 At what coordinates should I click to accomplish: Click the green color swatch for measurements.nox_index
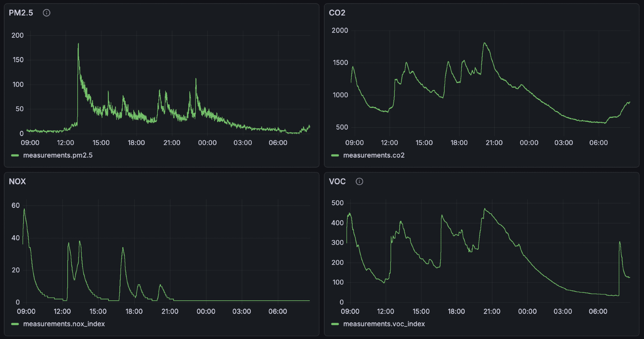tap(15, 324)
